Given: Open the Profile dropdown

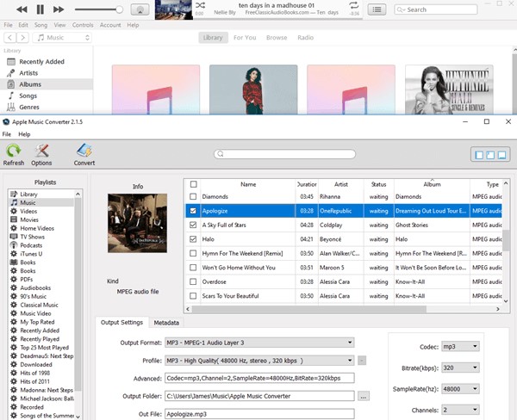Looking at the screenshot, I should pos(259,361).
